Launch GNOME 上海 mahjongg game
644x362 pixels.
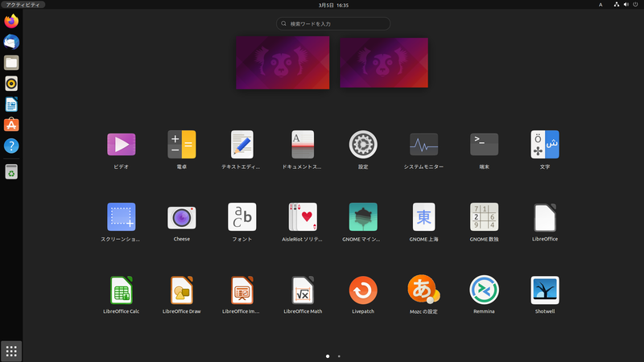click(423, 216)
